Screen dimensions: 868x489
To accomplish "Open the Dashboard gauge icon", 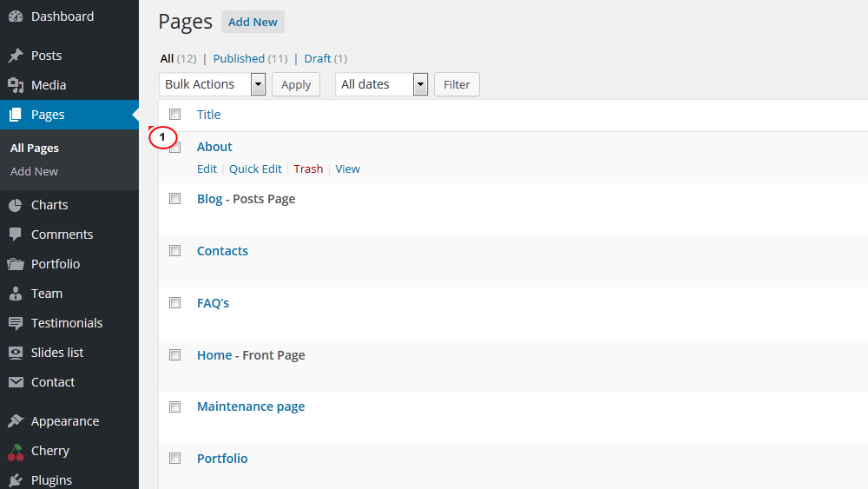I will [16, 17].
